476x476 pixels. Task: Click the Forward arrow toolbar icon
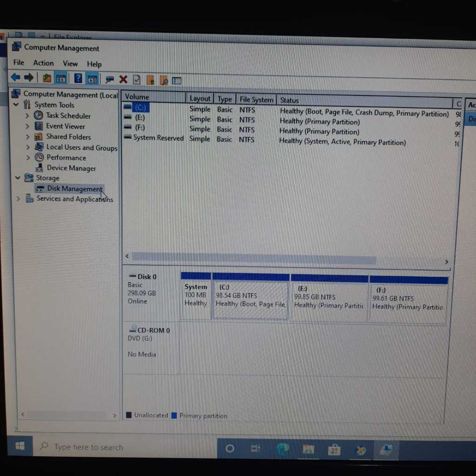(29, 78)
